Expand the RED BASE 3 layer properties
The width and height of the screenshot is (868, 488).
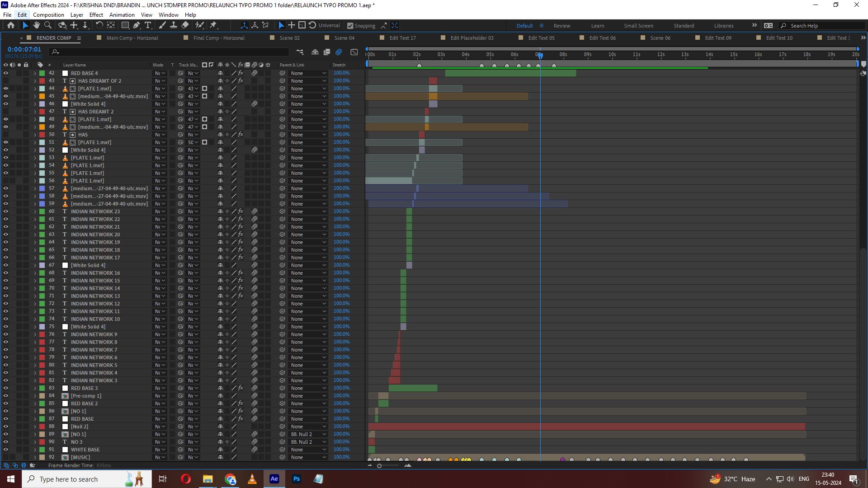point(35,388)
